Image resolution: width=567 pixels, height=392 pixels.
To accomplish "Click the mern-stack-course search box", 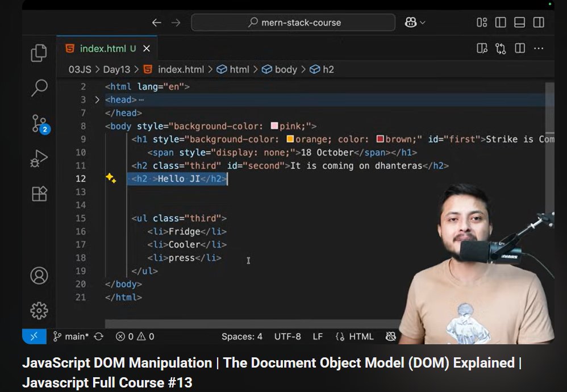I will (x=293, y=22).
